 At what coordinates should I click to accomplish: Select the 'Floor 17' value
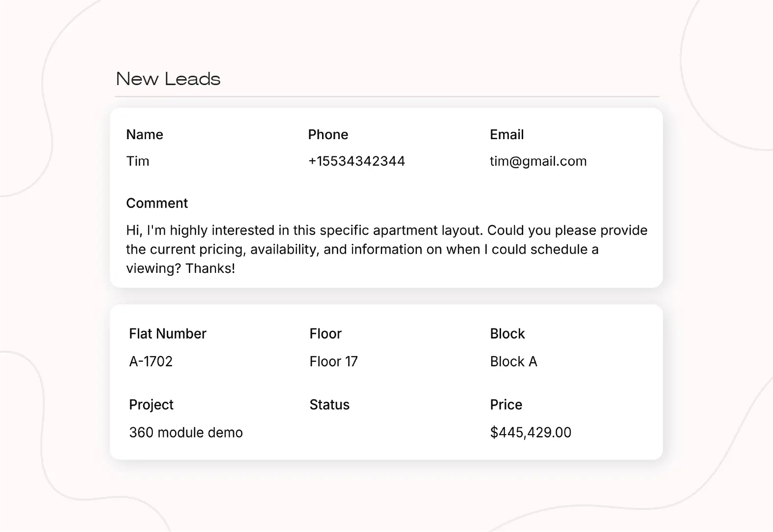333,361
